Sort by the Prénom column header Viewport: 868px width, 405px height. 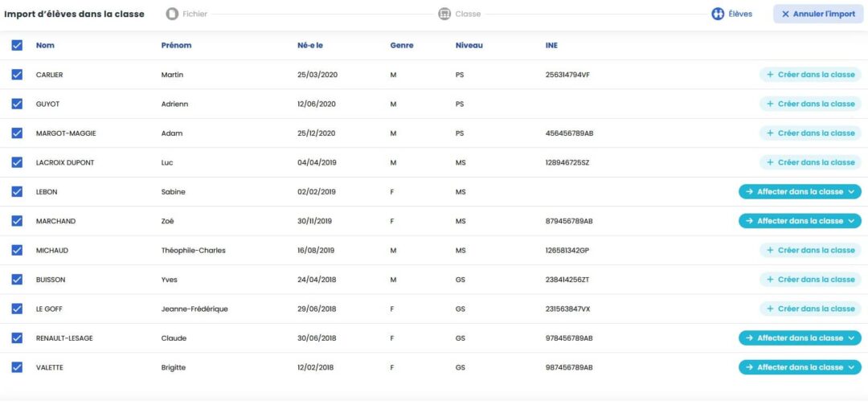(176, 45)
